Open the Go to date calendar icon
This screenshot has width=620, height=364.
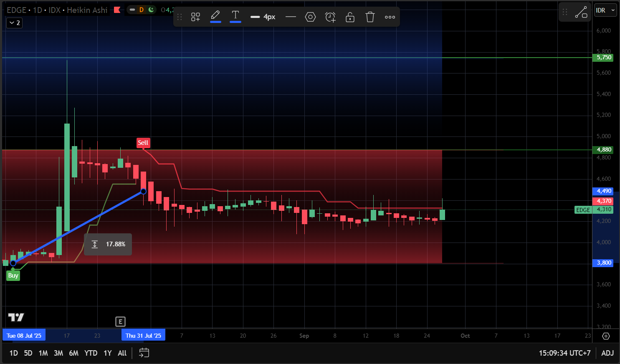(144, 353)
